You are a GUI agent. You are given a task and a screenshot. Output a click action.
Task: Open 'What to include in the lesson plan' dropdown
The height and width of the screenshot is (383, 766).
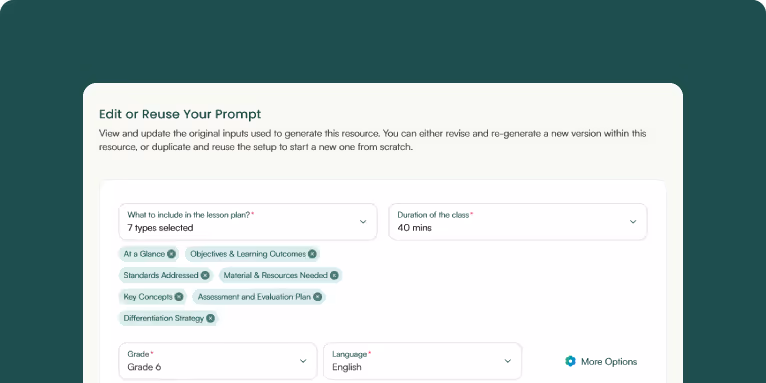tap(248, 222)
